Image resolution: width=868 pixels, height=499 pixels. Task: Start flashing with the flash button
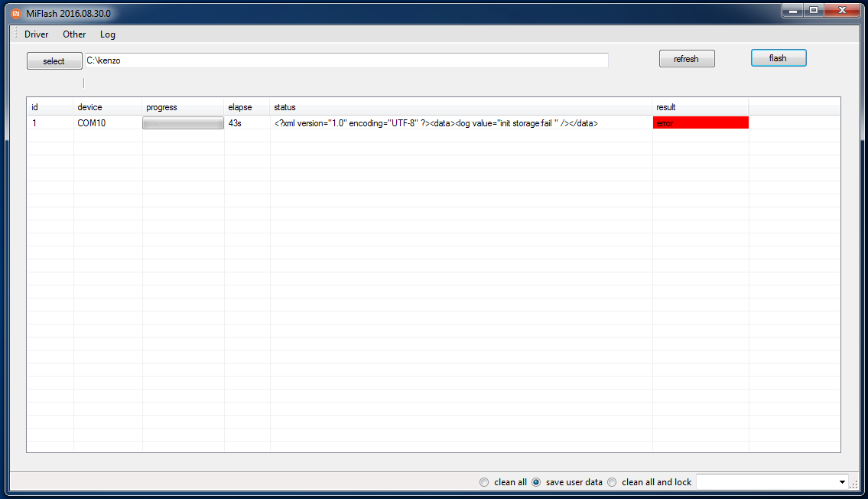pyautogui.click(x=778, y=58)
